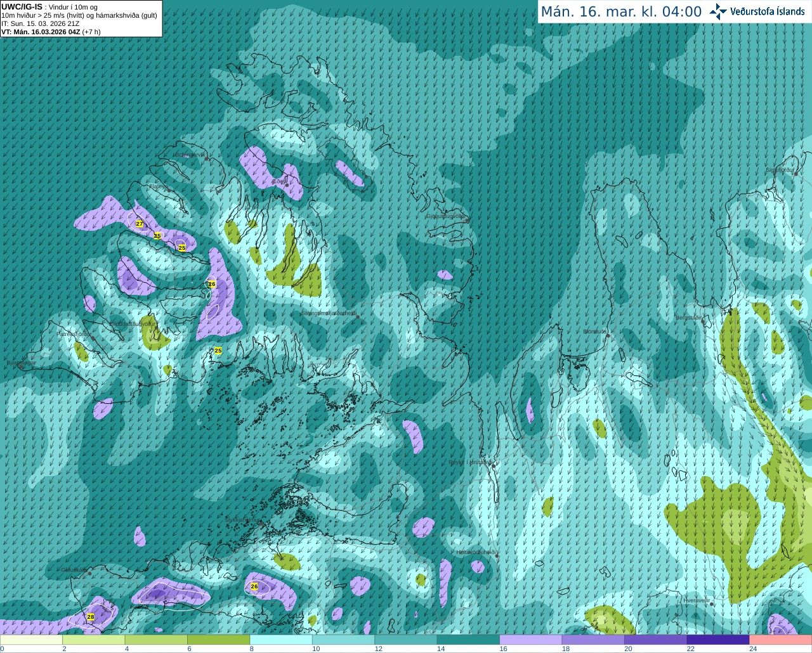Pick the 0–2 pale yellow legend swatch
The image size is (812, 653).
pos(31,640)
